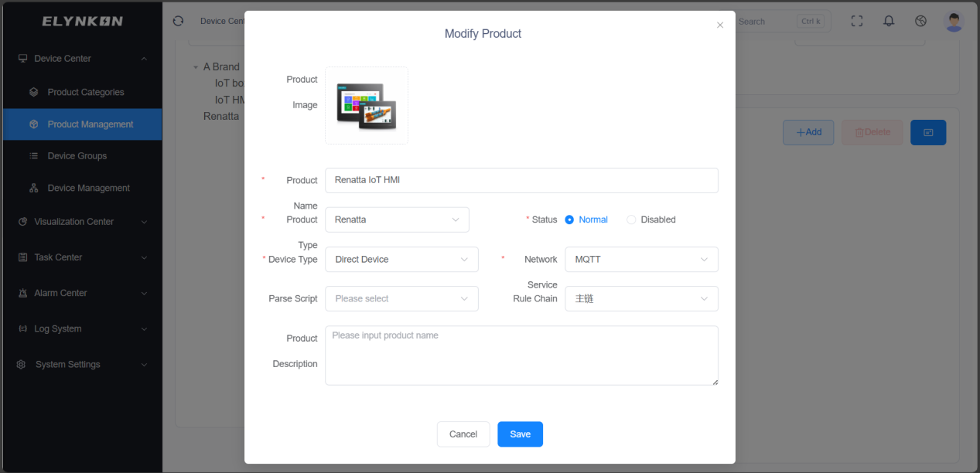Click the Device Center breadcrumb

[223, 21]
